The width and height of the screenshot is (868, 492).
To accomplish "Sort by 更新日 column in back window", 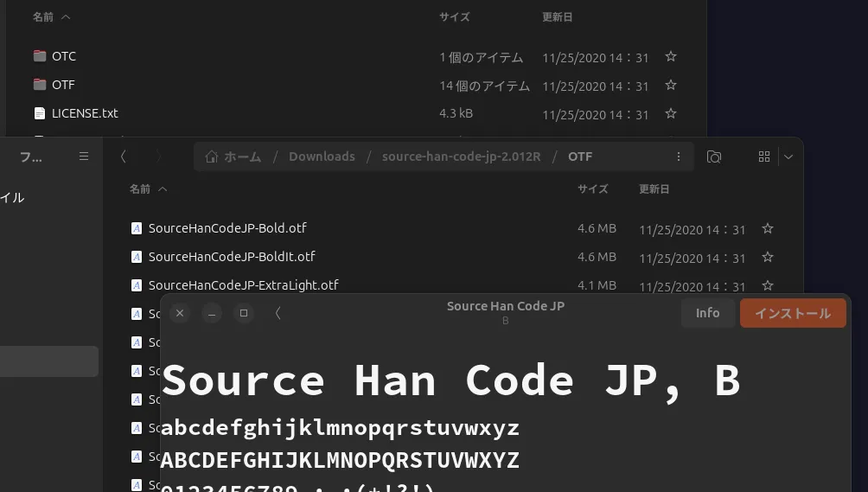I will click(x=557, y=17).
